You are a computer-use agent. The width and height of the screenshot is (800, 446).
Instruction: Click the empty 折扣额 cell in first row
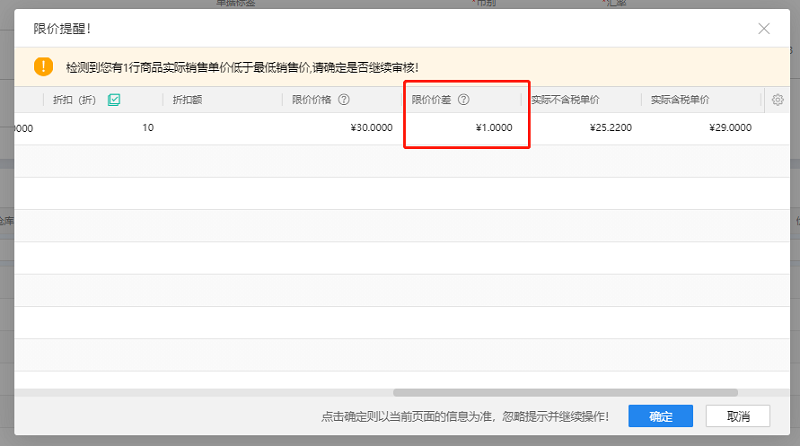[220, 128]
